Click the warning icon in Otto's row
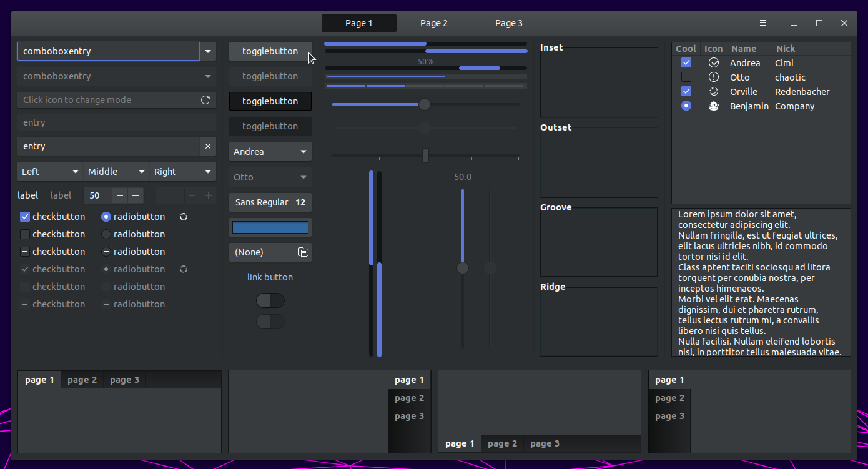Viewport: 868px width, 469px height. 713,77
